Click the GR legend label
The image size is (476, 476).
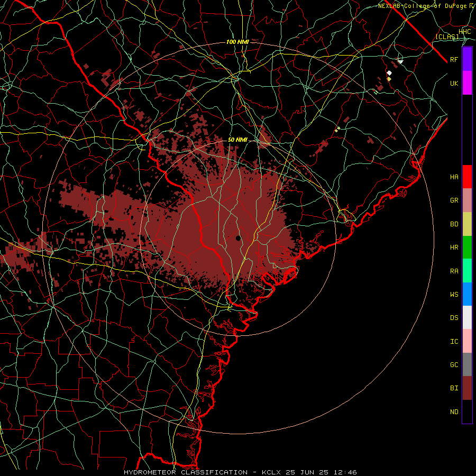[454, 200]
